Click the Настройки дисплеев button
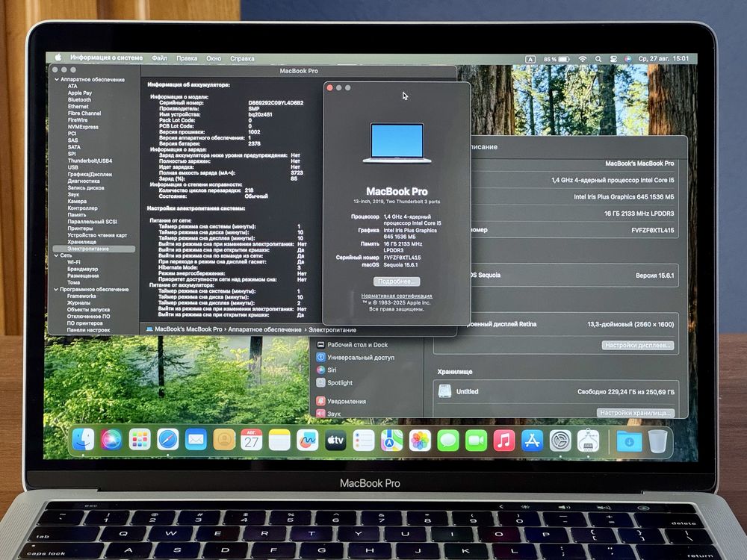Viewport: 747px width, 560px height. click(x=637, y=345)
